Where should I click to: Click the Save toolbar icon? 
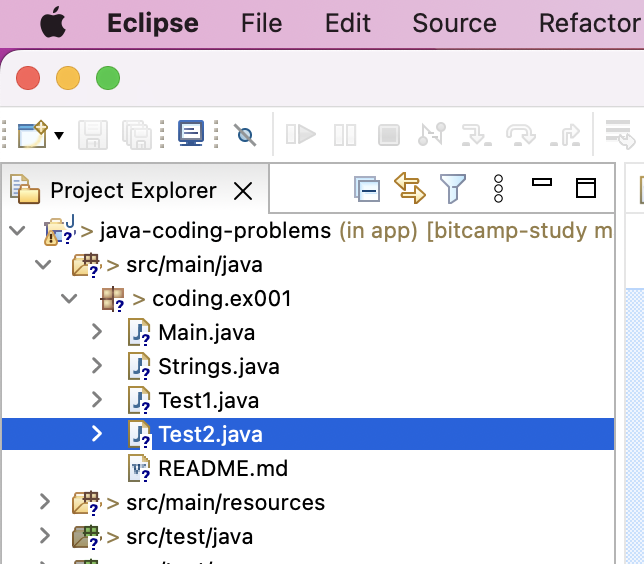tap(93, 134)
